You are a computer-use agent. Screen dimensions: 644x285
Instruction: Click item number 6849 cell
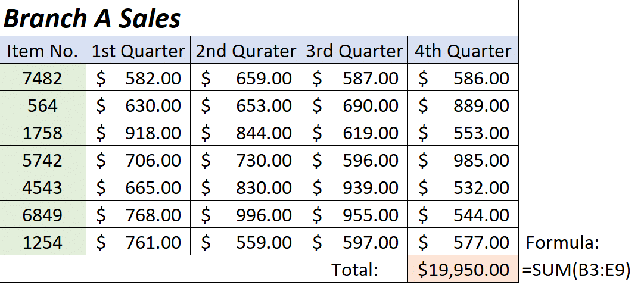point(43,215)
